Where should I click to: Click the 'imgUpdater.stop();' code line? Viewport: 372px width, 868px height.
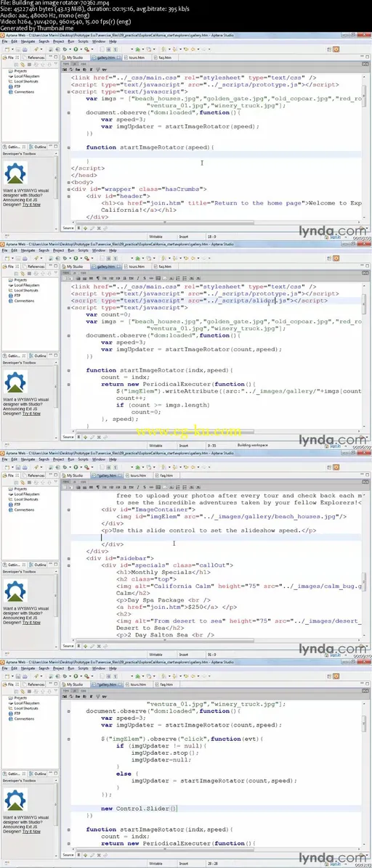164,753
